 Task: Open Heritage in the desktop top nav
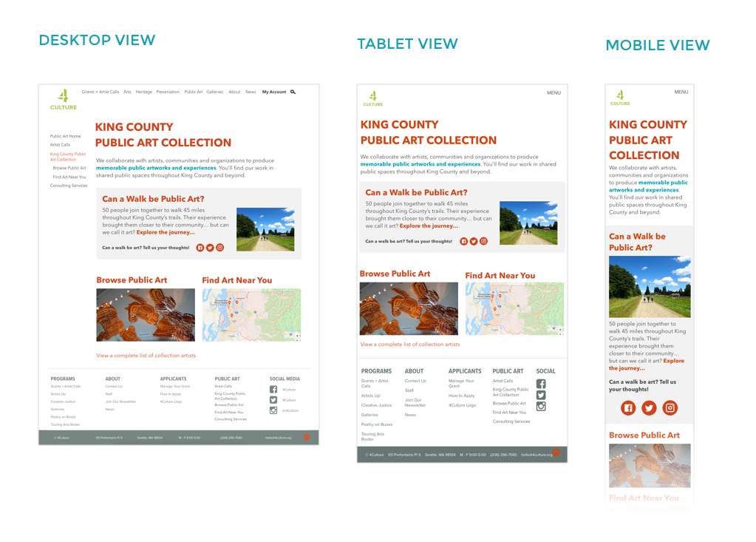[x=143, y=92]
